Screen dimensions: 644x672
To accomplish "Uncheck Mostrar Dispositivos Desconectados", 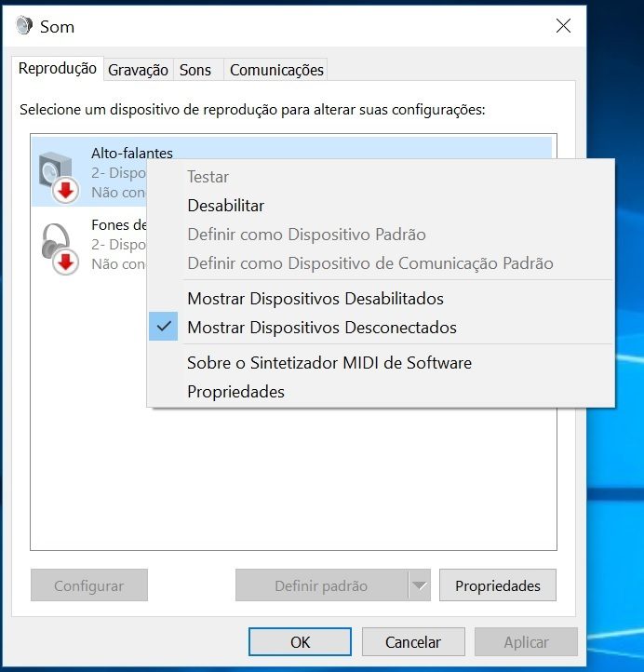I will [x=381, y=327].
